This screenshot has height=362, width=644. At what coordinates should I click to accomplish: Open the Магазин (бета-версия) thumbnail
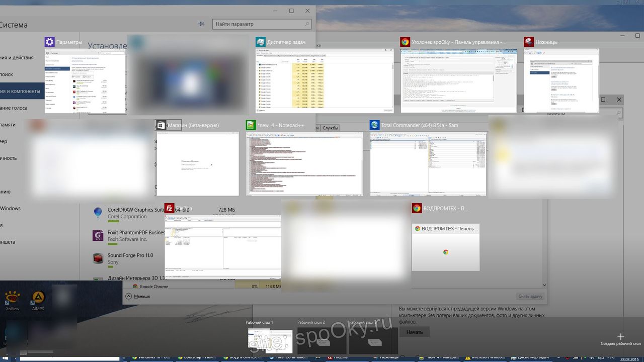(198, 163)
